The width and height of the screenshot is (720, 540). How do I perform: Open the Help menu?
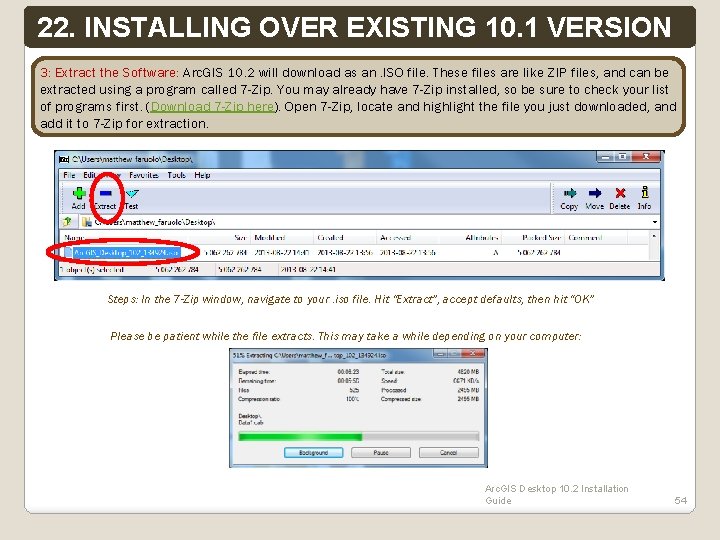202,175
